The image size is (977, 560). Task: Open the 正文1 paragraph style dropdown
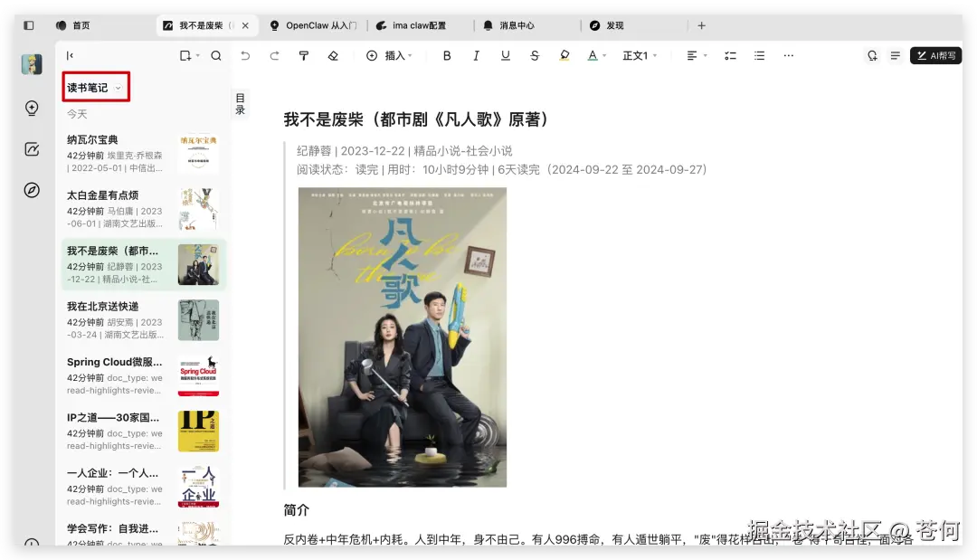(640, 55)
